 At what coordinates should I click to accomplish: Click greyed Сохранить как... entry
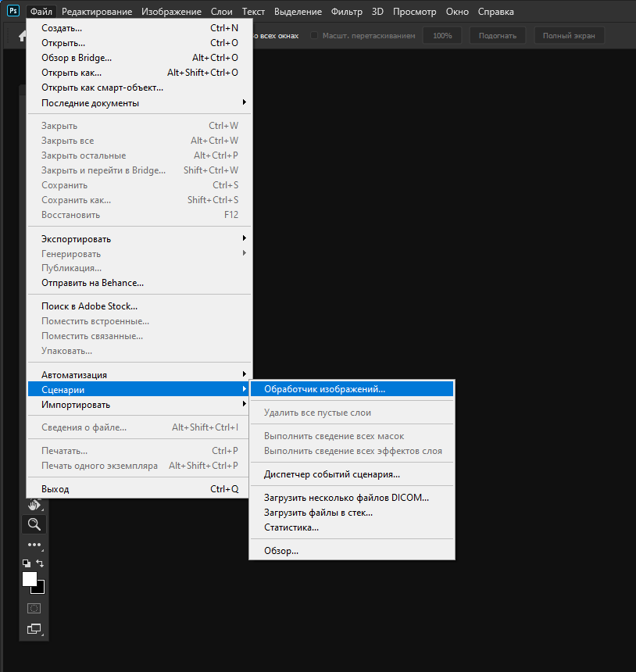tap(139, 200)
